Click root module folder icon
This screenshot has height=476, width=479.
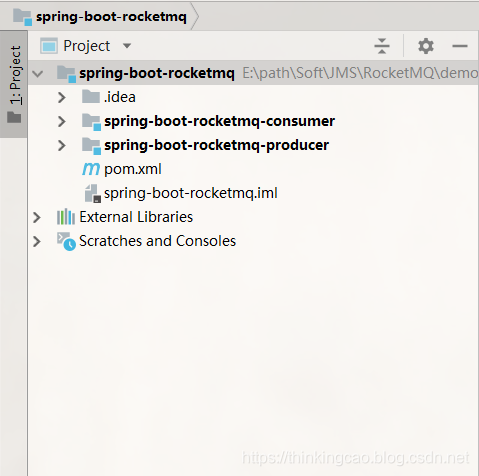pyautogui.click(x=66, y=74)
